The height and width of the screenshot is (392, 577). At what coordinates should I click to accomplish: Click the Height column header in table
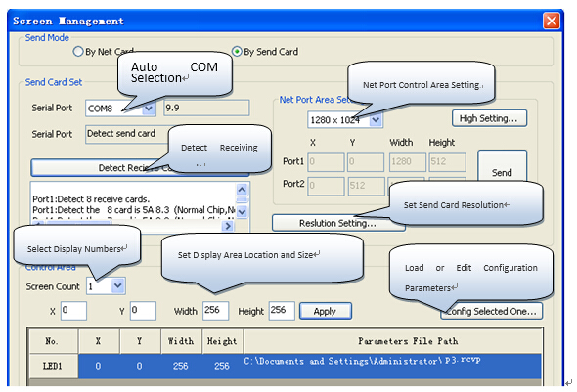[222, 341]
